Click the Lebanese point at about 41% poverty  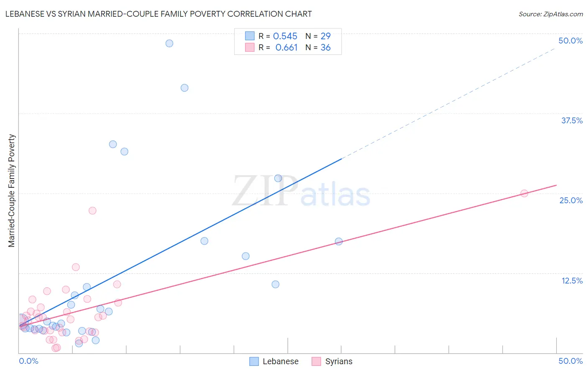click(x=184, y=88)
